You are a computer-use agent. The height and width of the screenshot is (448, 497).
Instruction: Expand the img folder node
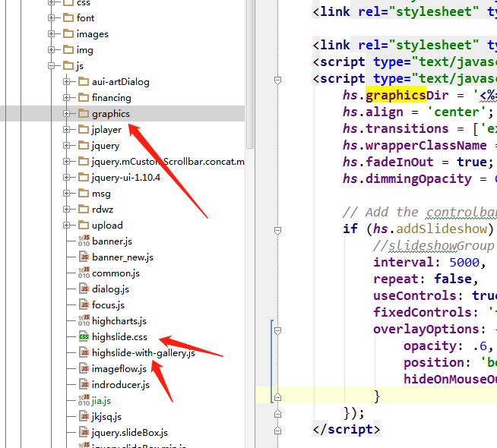click(x=51, y=49)
